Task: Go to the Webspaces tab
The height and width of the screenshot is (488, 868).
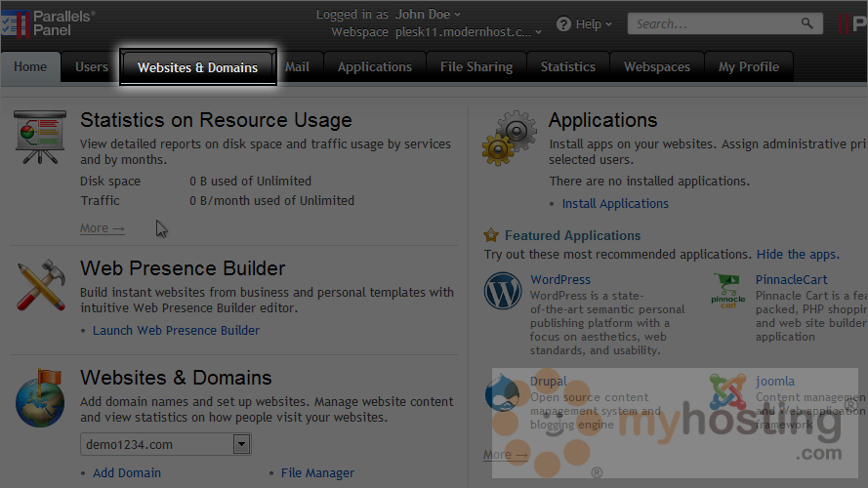Action: pyautogui.click(x=657, y=67)
